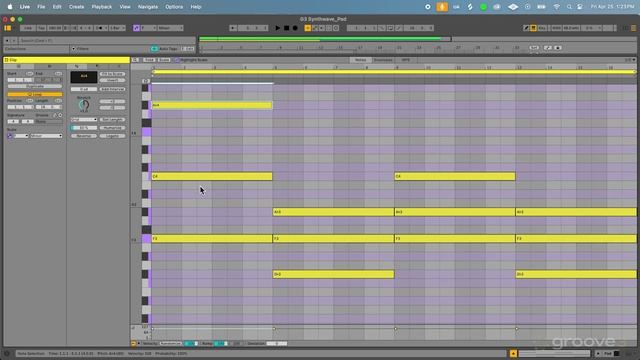
Task: Click the Invert button
Action: pyautogui.click(x=112, y=80)
